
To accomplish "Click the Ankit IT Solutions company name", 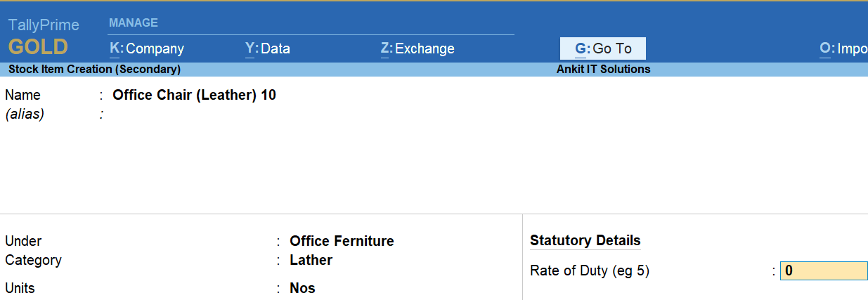I will [x=603, y=69].
